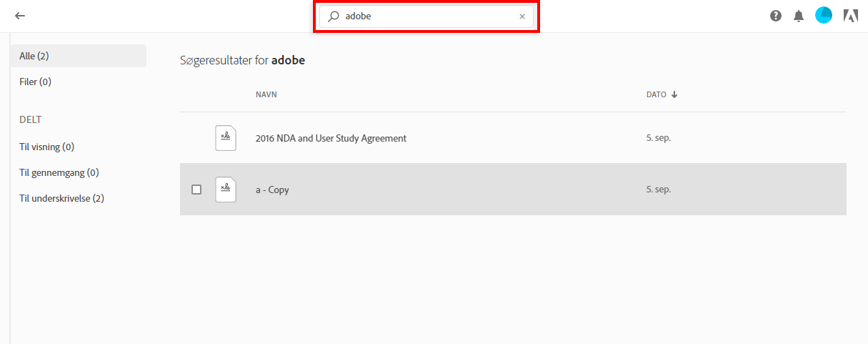Select Til visning (0) filter

[47, 147]
